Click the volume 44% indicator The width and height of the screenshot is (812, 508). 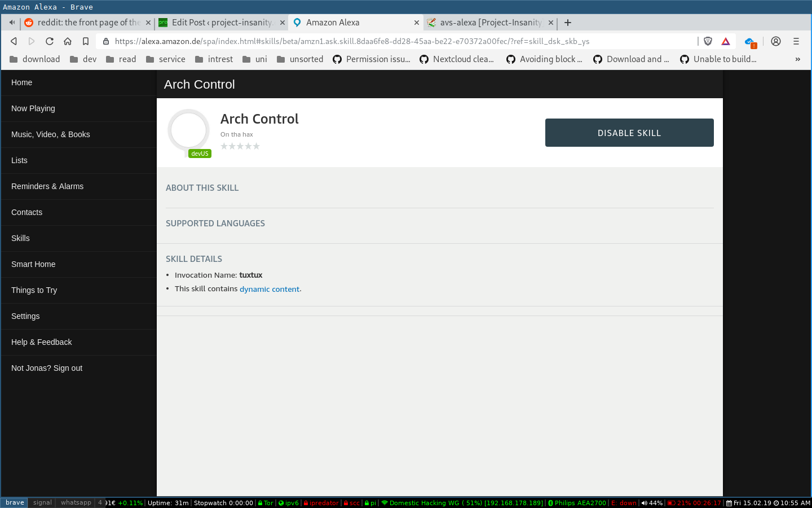652,503
